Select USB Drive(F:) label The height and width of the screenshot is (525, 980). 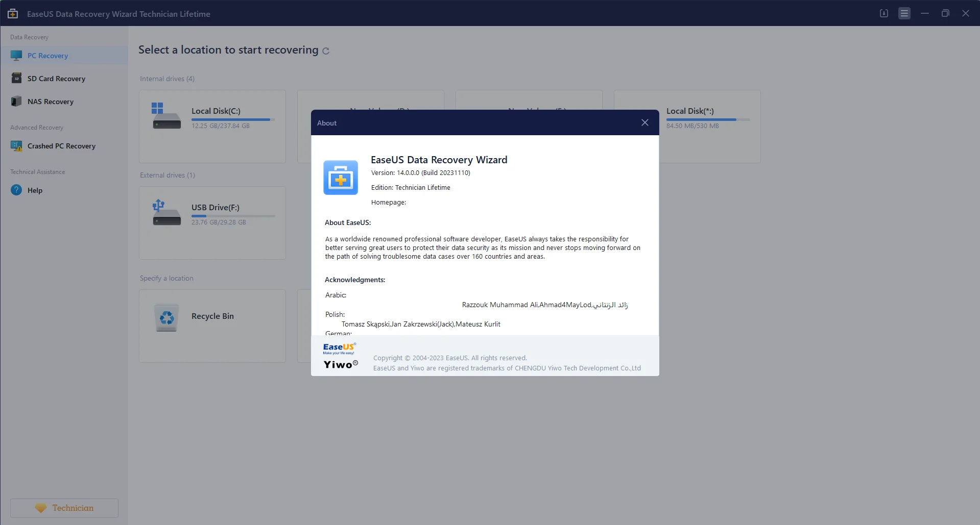216,207
